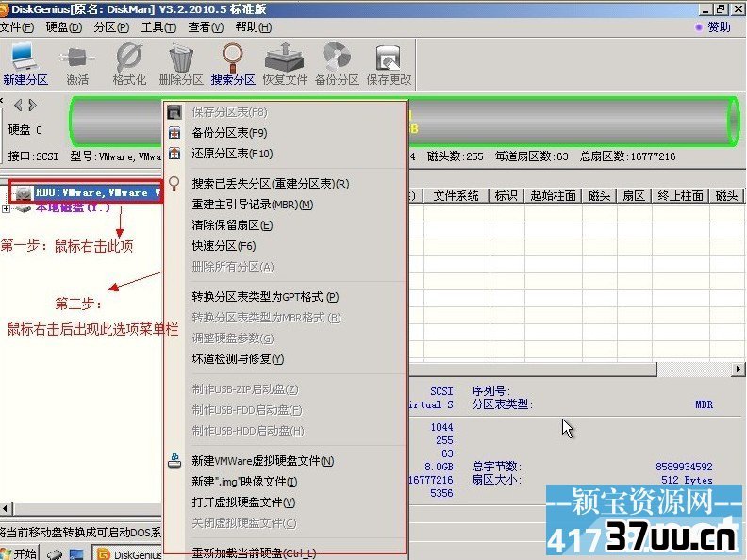
Task: Click the 标识 column header
Action: 506,196
